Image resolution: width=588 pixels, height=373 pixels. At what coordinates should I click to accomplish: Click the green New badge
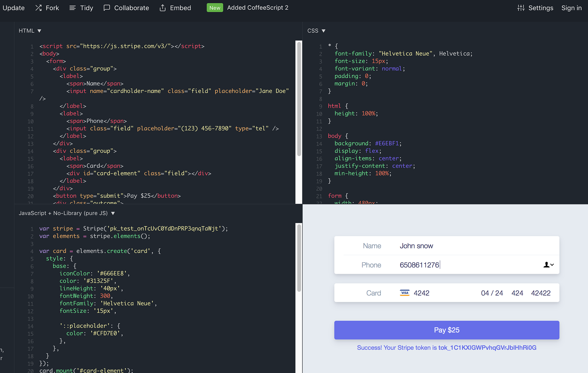[215, 8]
